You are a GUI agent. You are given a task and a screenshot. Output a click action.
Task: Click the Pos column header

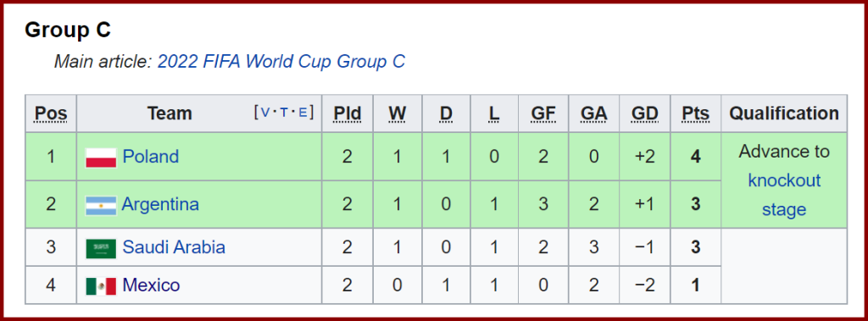(51, 113)
